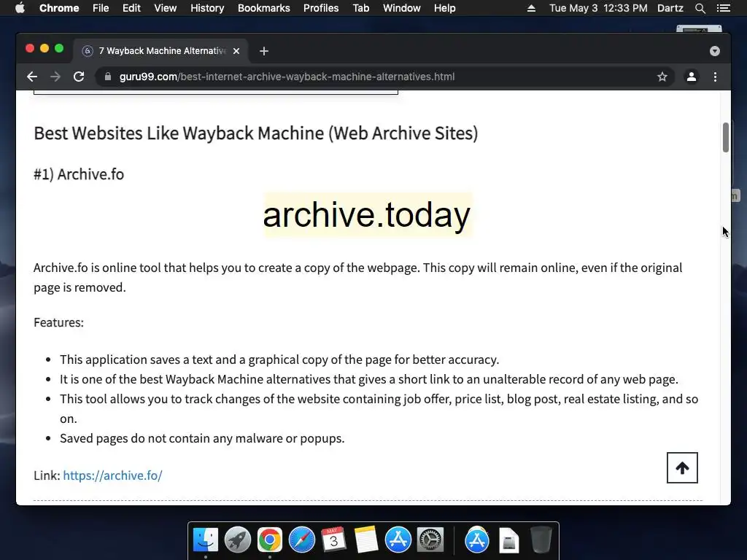Click the page vertical scrollbar thumb

tap(726, 138)
